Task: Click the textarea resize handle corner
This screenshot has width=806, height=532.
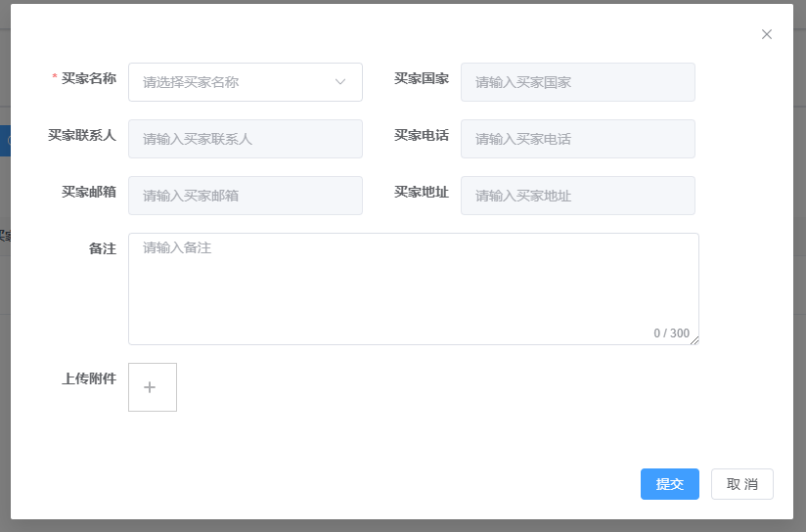Action: pos(694,340)
